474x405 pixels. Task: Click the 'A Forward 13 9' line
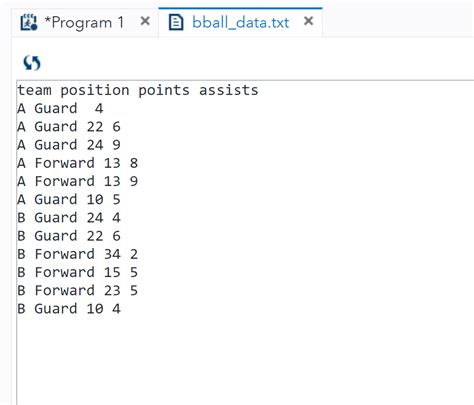tap(78, 181)
